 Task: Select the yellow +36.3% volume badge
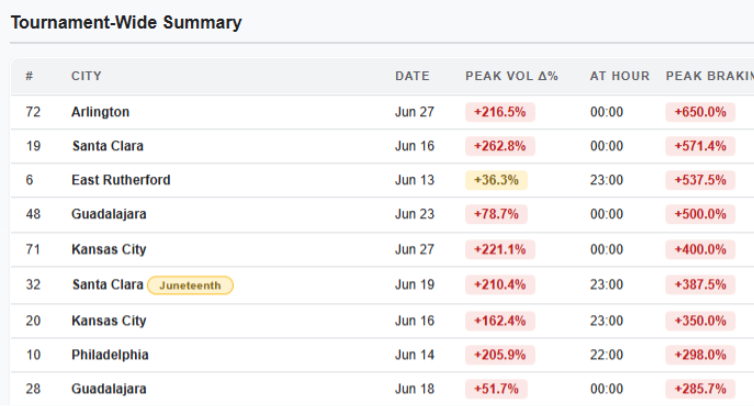pos(496,180)
